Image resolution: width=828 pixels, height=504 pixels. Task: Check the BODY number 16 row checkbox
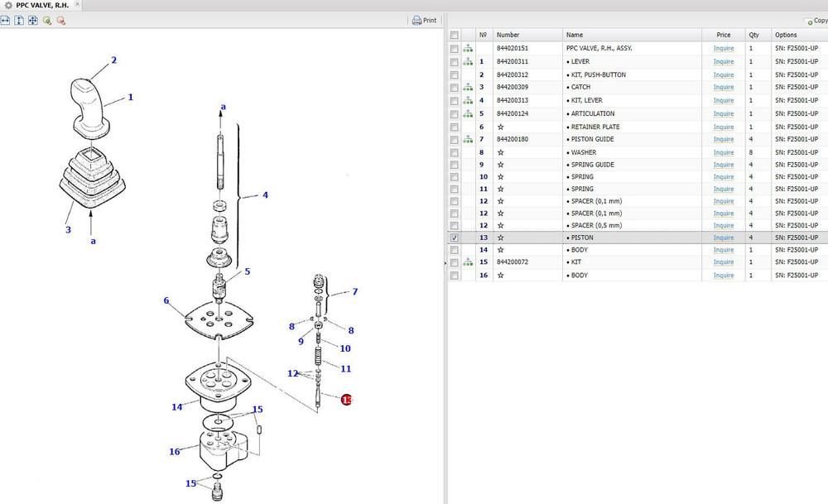(x=454, y=276)
